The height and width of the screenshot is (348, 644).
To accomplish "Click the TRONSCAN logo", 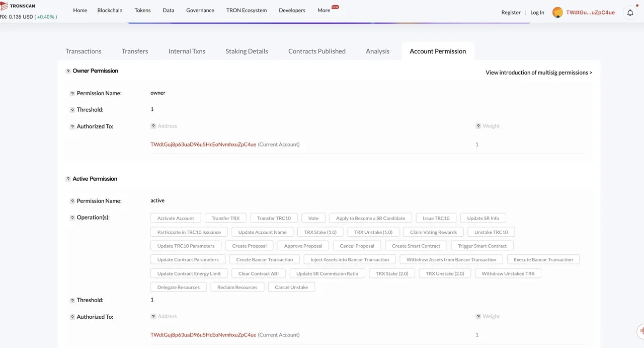I will click(x=18, y=6).
